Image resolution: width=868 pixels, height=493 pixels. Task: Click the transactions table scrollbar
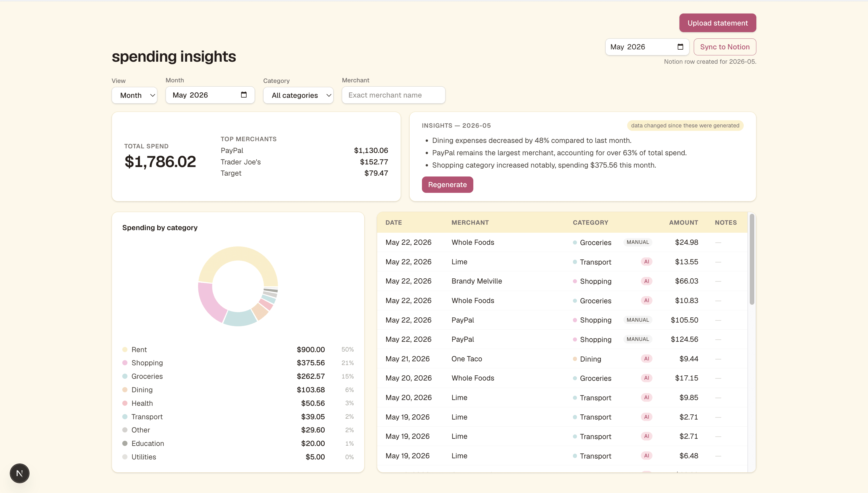click(751, 259)
